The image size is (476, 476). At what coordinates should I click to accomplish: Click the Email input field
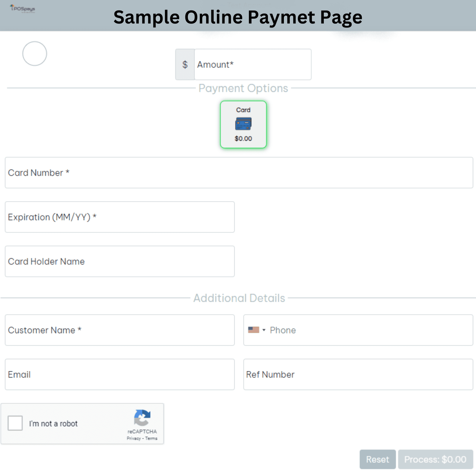120,374
